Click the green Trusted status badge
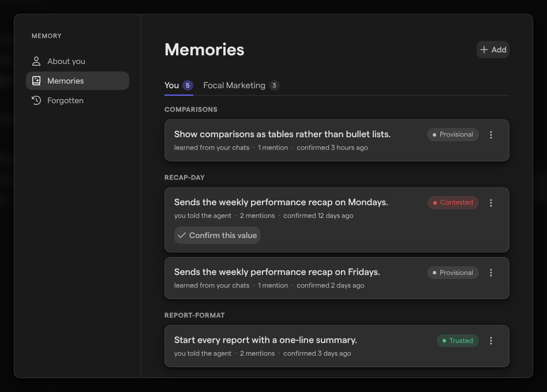Image resolution: width=547 pixels, height=392 pixels. (458, 341)
